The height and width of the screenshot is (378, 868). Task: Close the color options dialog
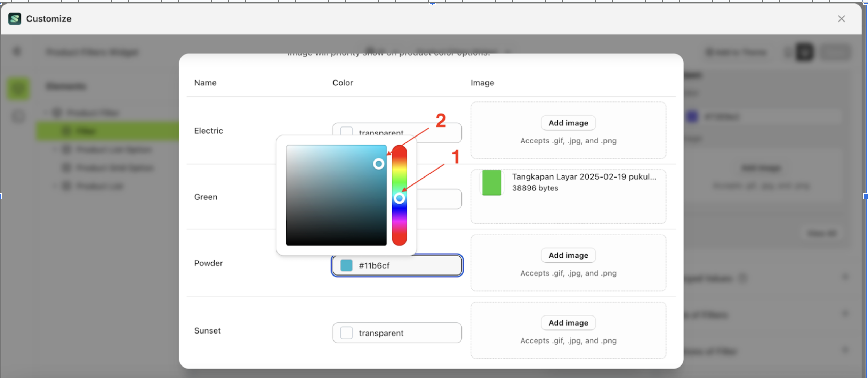pyautogui.click(x=841, y=18)
